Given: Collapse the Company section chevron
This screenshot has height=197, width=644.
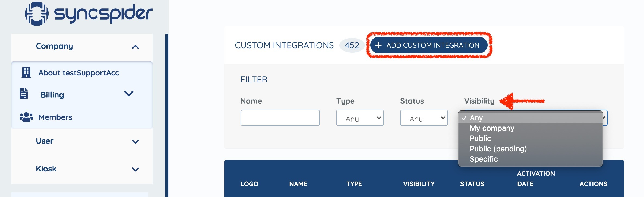Looking at the screenshot, I should 135,47.
